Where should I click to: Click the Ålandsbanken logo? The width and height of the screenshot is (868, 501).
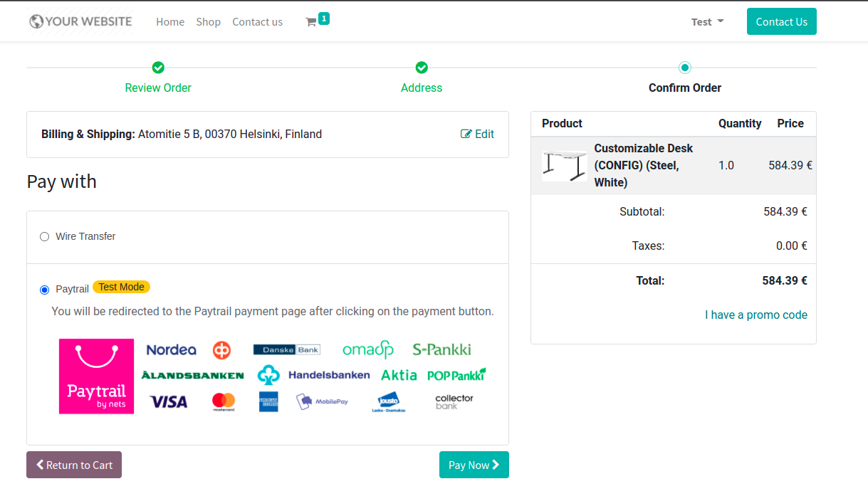(x=192, y=375)
